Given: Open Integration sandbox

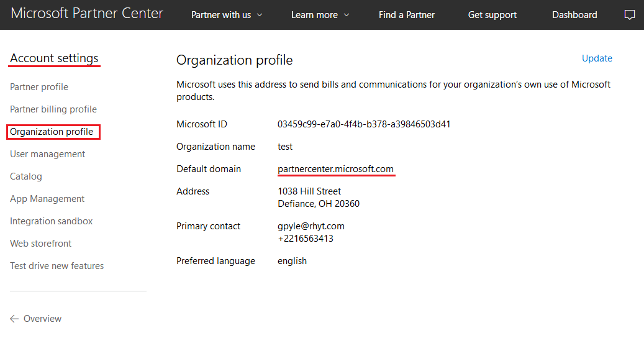Looking at the screenshot, I should pyautogui.click(x=52, y=221).
